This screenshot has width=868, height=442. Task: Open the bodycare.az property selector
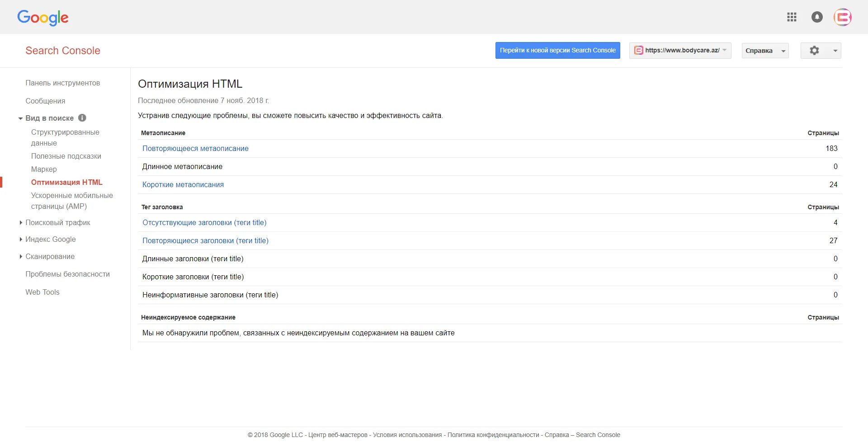pos(680,51)
